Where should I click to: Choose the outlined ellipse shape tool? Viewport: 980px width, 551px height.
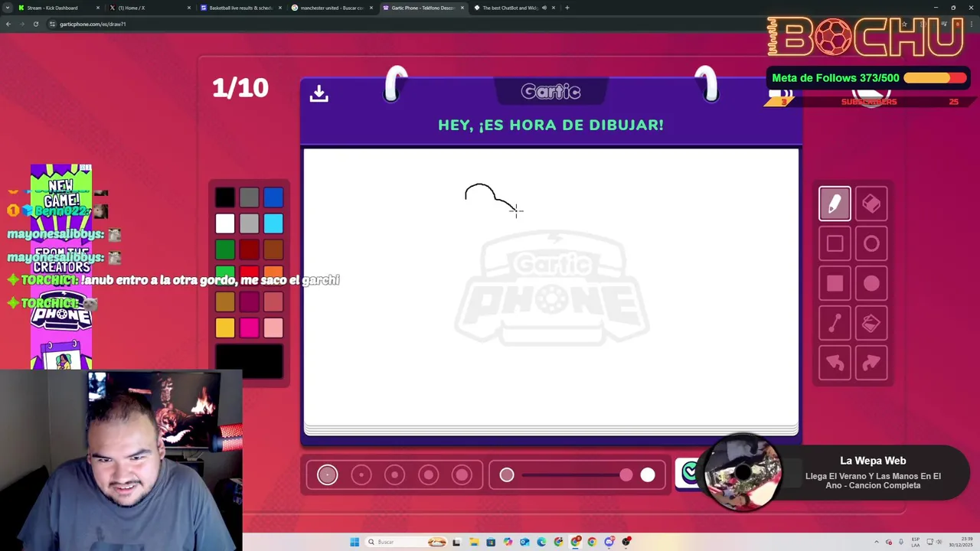tap(871, 243)
